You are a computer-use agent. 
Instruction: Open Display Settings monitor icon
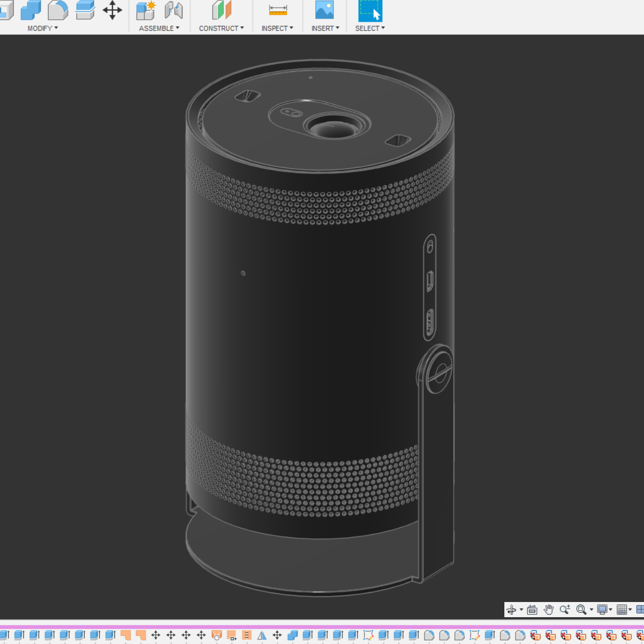(602, 610)
